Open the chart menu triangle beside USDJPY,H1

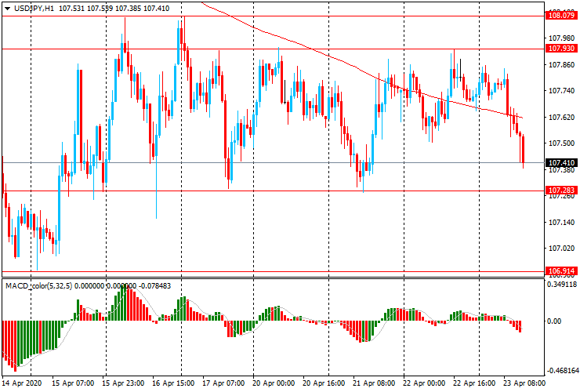tap(7, 9)
